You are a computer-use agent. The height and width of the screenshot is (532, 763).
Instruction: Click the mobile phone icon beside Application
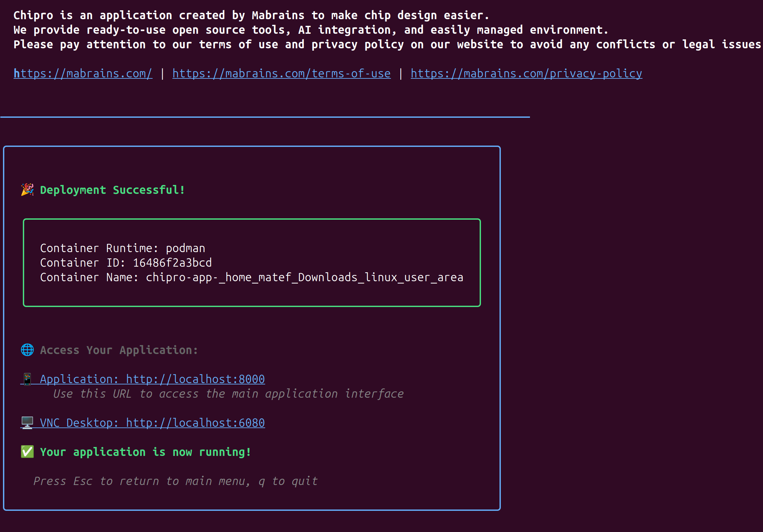27,379
